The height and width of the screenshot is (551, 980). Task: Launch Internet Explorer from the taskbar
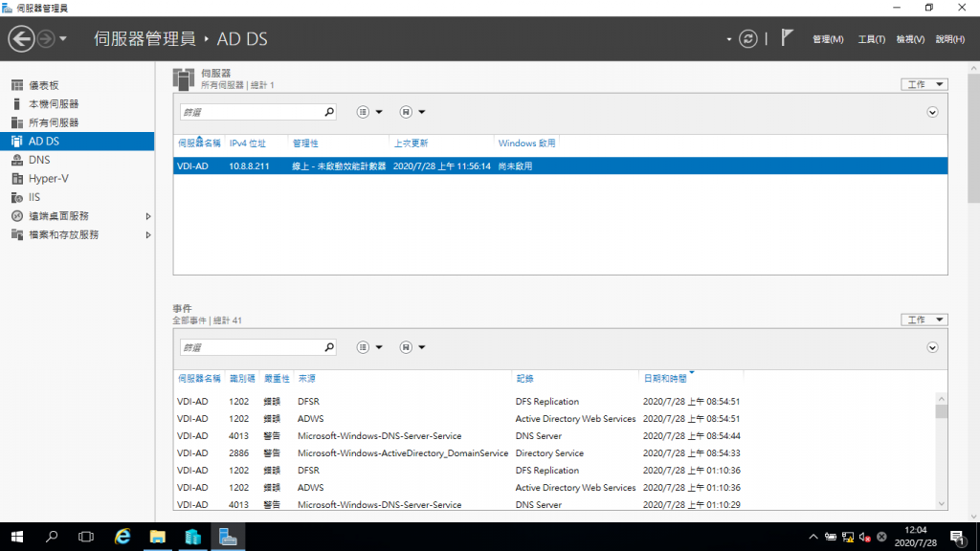[x=122, y=537]
